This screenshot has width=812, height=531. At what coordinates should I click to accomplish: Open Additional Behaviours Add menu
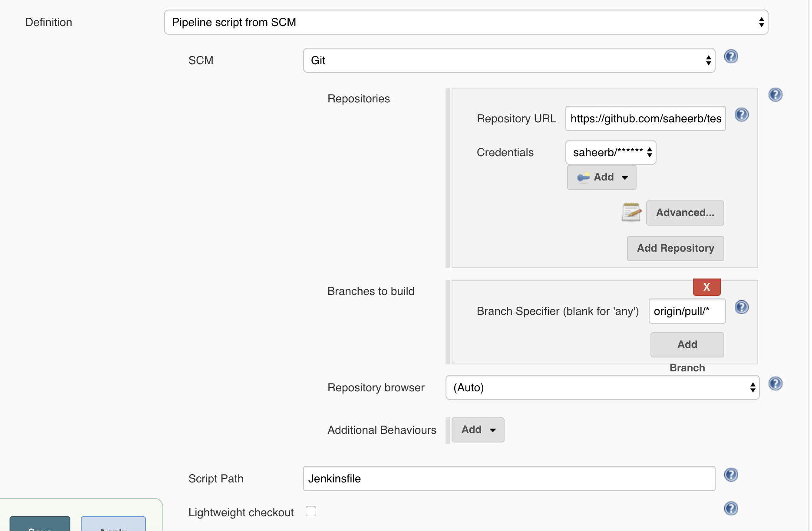[x=478, y=430]
